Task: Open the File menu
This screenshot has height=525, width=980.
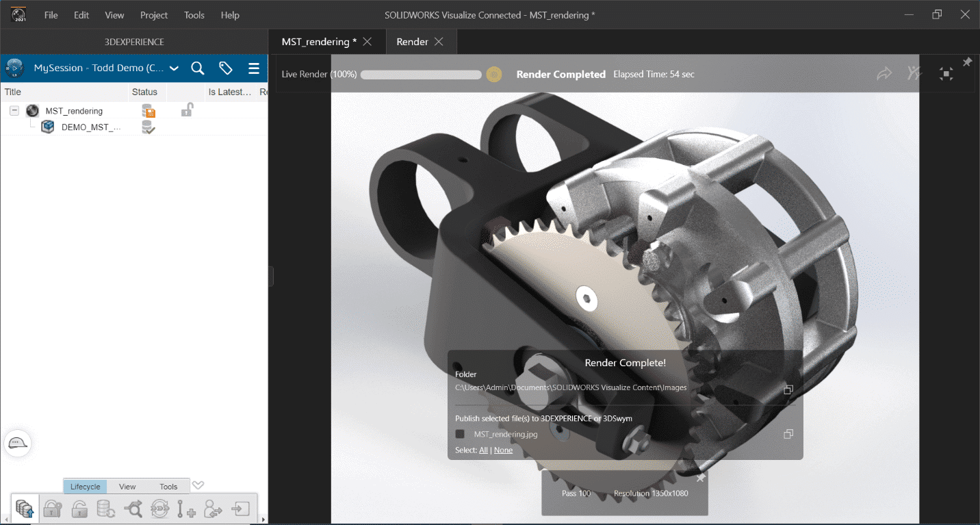Action: click(51, 15)
